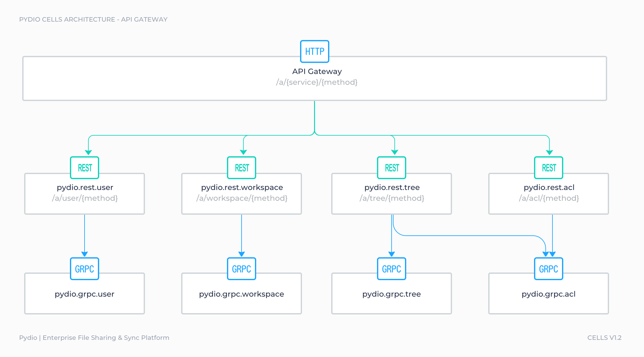
Task: Click the pydio.grpc.tree label
Action: point(392,294)
